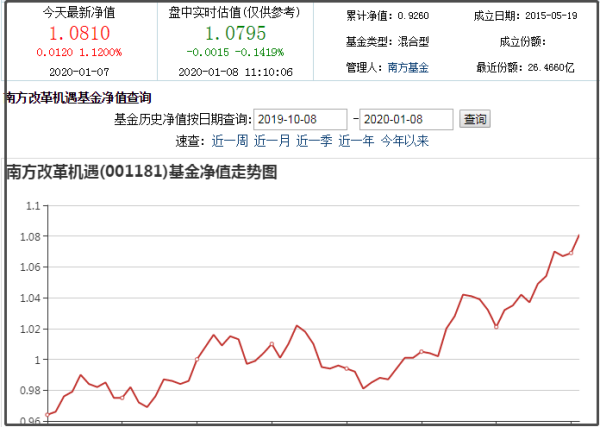600x427 pixels.
Task: Click the circle marker at the 1.02 dip
Action: click(496, 327)
